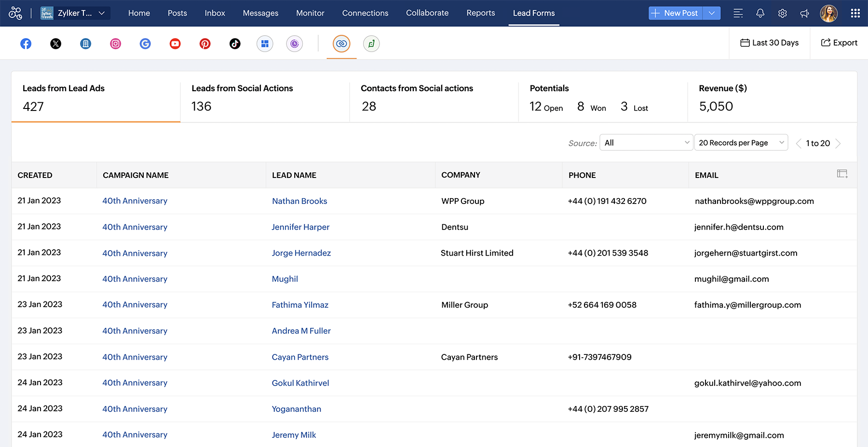Select the Contacts from Social actions card

(434, 97)
